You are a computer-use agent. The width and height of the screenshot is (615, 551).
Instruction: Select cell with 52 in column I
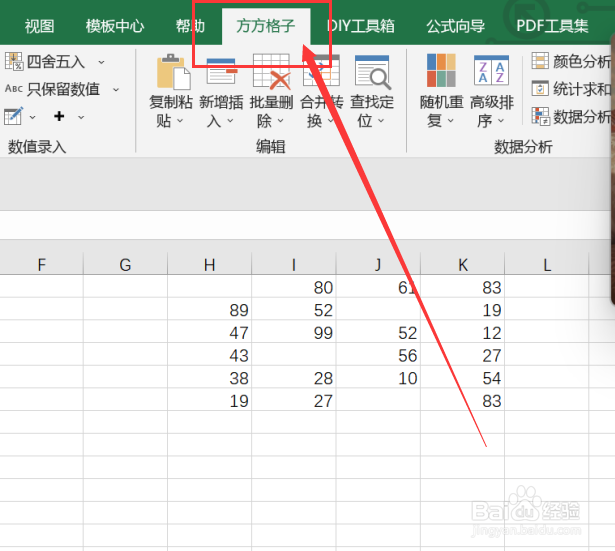click(294, 309)
